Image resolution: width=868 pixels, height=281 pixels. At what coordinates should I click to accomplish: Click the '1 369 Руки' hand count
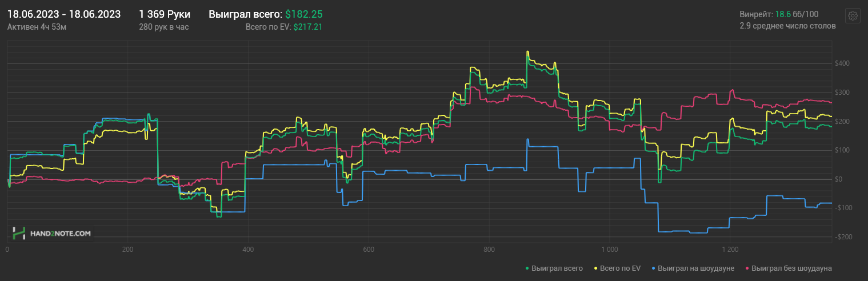[165, 14]
